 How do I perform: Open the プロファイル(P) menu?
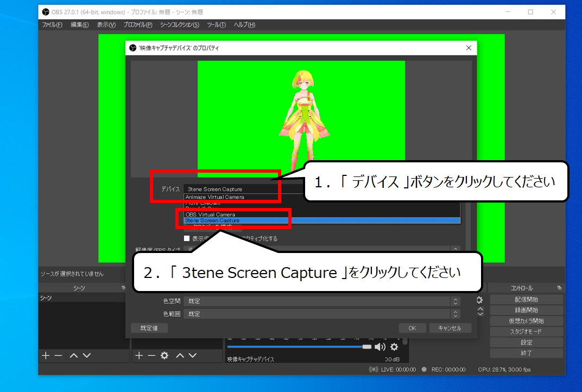click(x=138, y=25)
